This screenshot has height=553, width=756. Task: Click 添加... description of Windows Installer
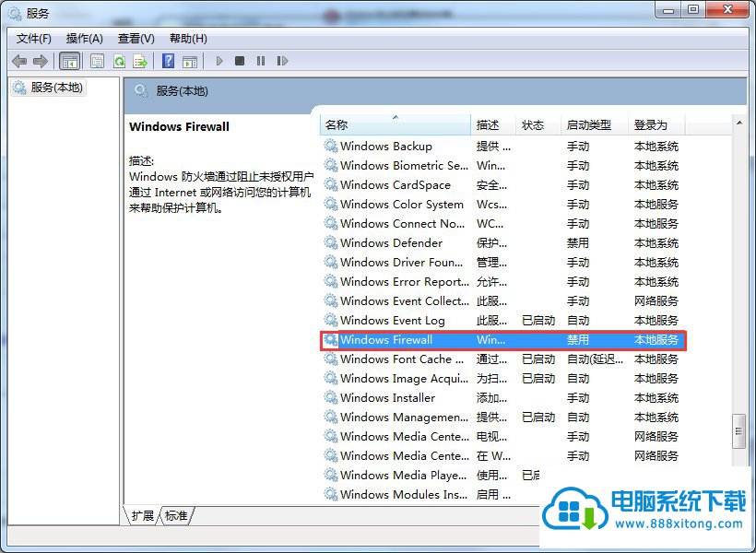(x=491, y=397)
